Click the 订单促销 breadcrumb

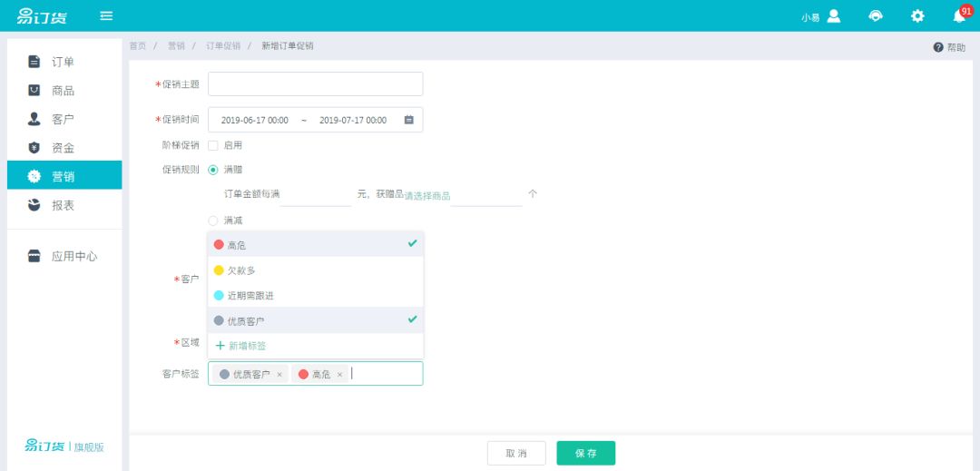point(223,46)
